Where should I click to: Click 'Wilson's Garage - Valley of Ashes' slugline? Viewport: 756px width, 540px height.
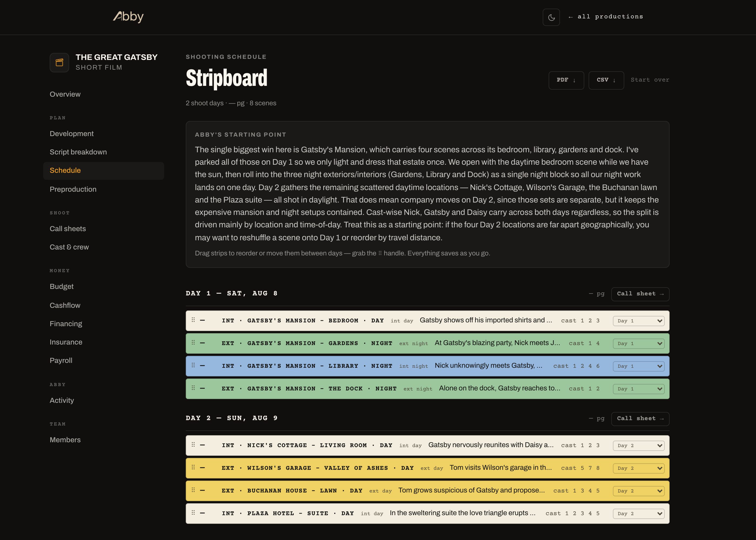pyautogui.click(x=318, y=468)
